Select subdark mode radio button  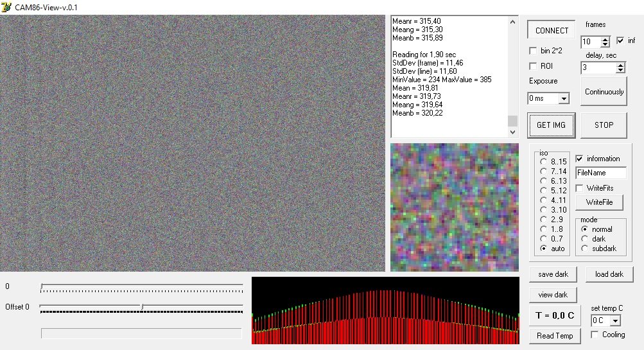click(x=584, y=249)
